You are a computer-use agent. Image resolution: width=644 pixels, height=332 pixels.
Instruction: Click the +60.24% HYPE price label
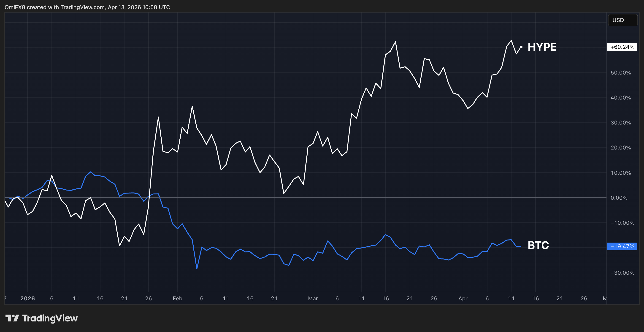point(622,47)
